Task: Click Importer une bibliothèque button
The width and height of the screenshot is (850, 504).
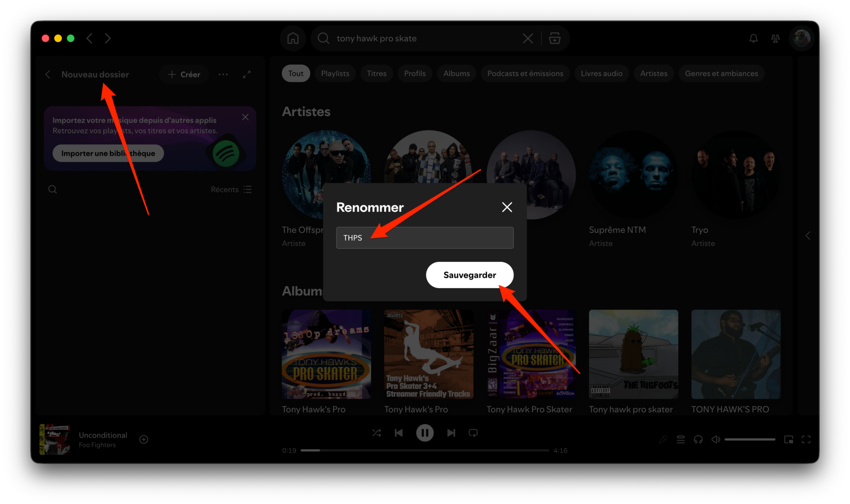Action: tap(108, 153)
